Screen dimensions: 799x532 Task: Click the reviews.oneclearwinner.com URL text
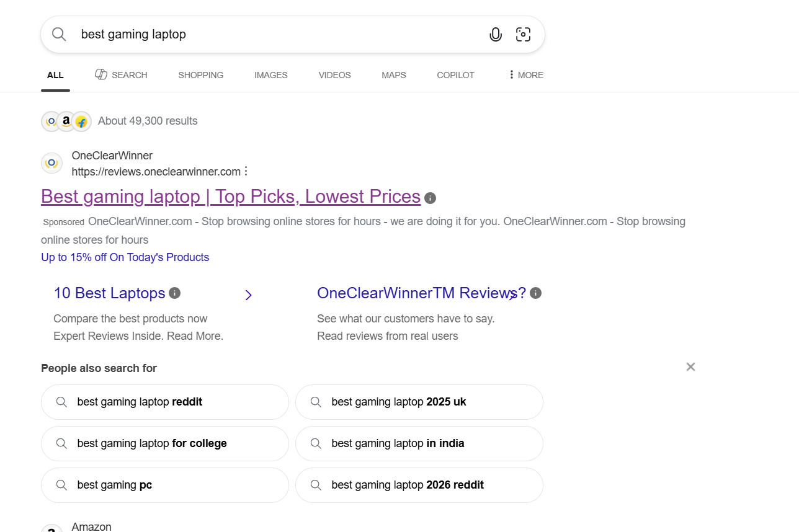click(156, 172)
